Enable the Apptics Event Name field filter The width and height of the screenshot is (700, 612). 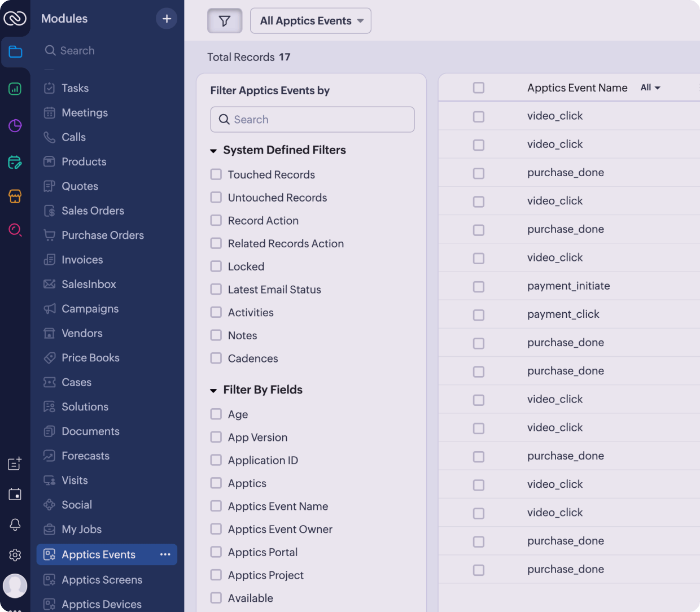pos(216,506)
